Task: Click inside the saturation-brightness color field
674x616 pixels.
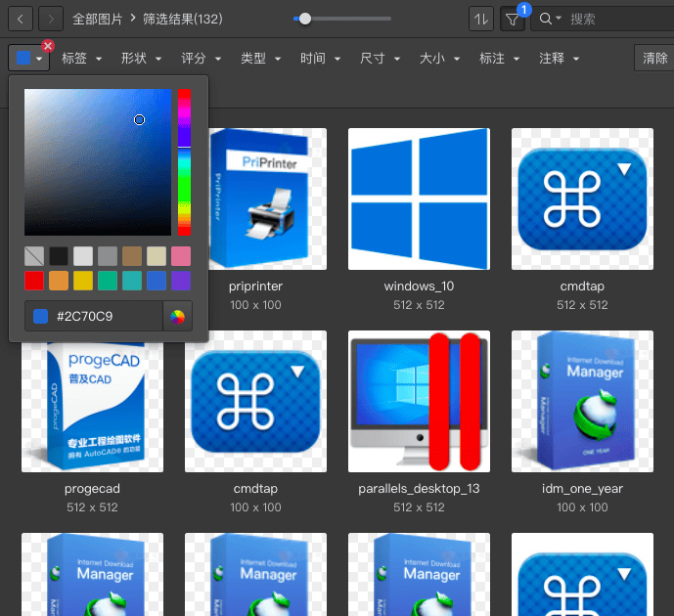Action: 98,162
